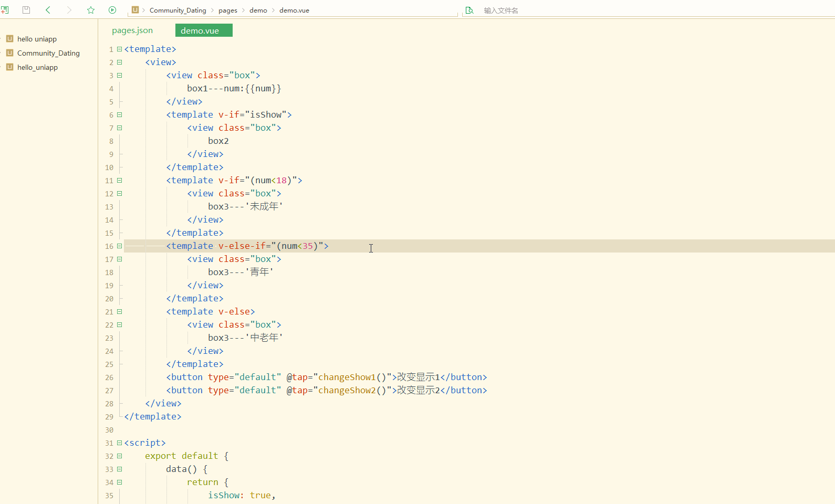The height and width of the screenshot is (504, 835).
Task: Click the 改变显示1 button label text
Action: pos(419,377)
